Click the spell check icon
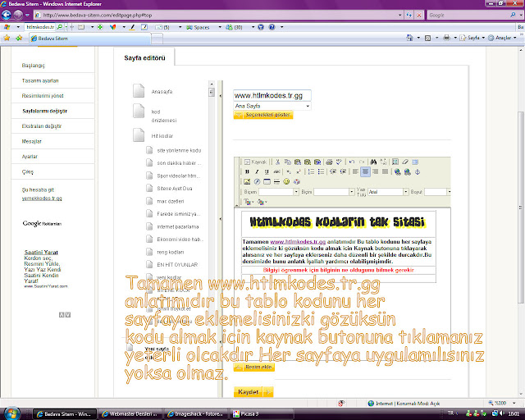 339,162
